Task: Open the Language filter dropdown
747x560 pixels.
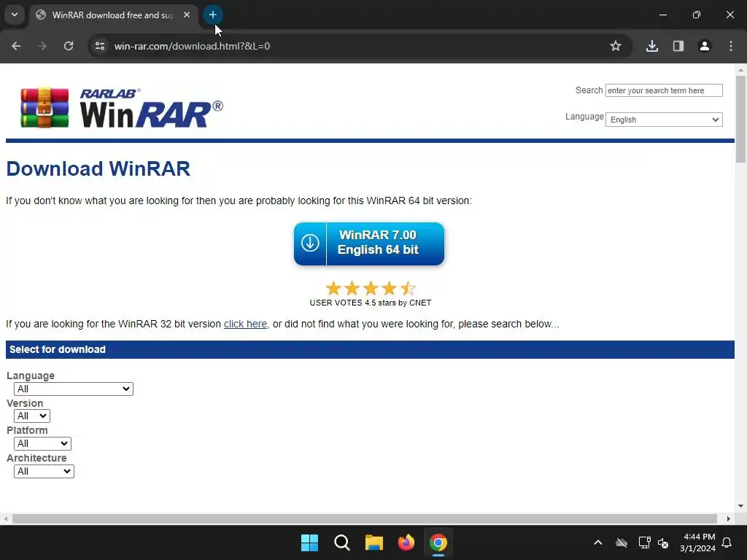Action: (74, 389)
